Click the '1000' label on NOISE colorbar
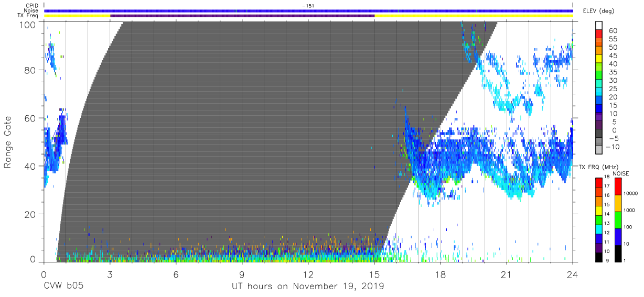Screen dimensions: 644x297 [x=630, y=210]
